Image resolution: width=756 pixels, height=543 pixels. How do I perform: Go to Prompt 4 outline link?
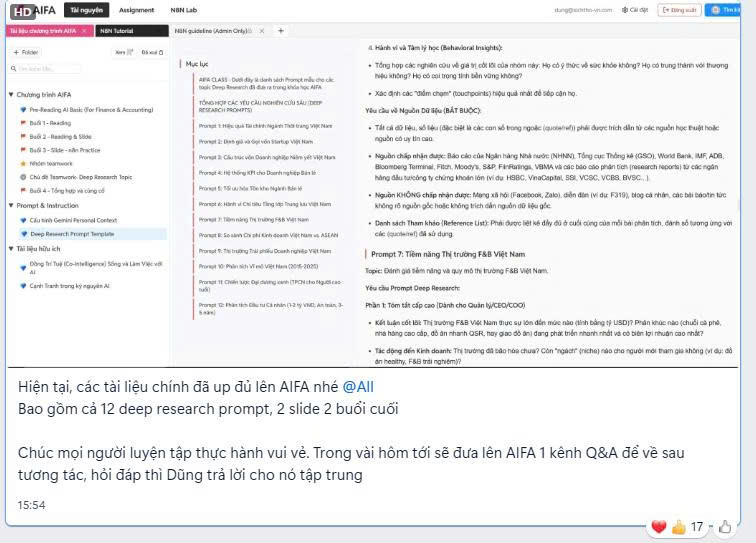click(x=257, y=173)
